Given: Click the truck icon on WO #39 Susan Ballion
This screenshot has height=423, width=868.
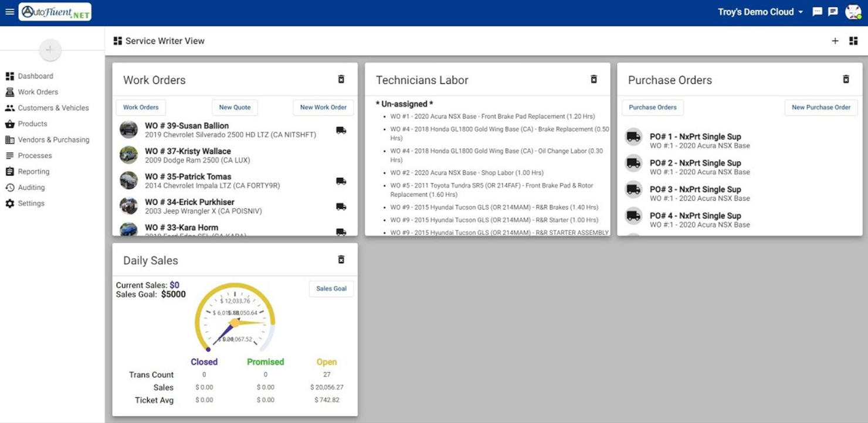Looking at the screenshot, I should [341, 130].
